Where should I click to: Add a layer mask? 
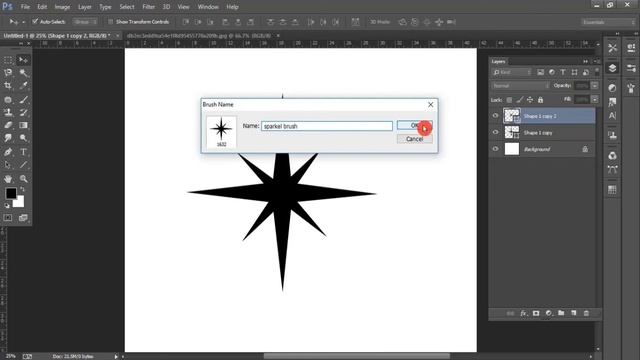pos(536,313)
